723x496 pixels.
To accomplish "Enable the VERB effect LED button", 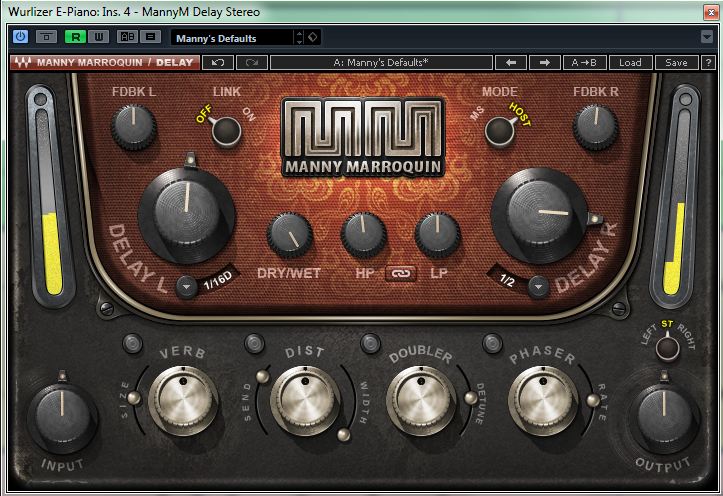I will click(x=132, y=343).
